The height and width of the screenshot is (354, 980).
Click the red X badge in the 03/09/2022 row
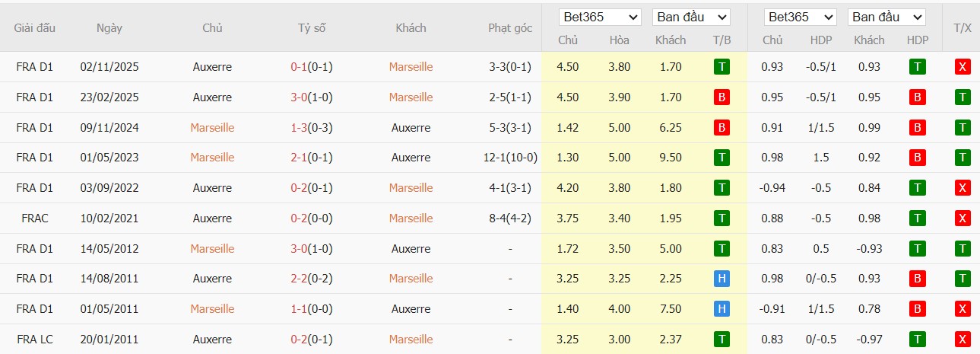(963, 188)
